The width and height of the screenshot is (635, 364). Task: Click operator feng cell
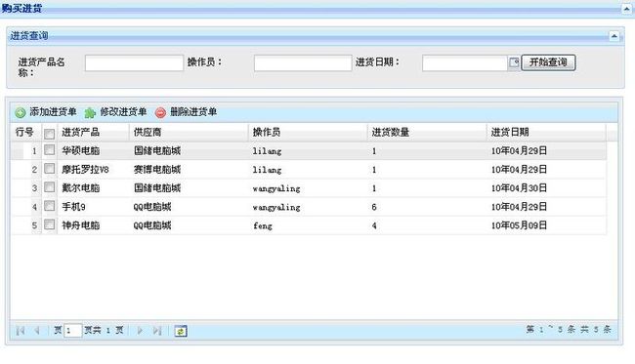coord(263,225)
